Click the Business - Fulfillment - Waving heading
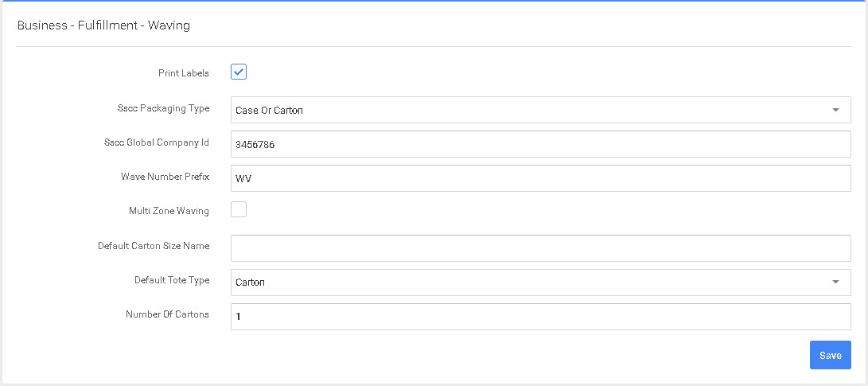Image resolution: width=868 pixels, height=386 pixels. point(103,25)
